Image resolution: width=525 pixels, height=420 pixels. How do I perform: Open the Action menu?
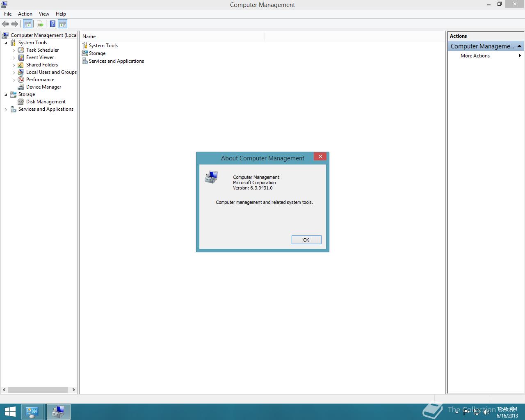(25, 14)
